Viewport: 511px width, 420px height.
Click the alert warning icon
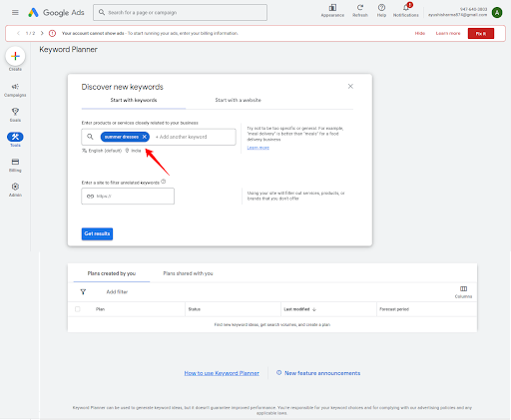pos(52,33)
